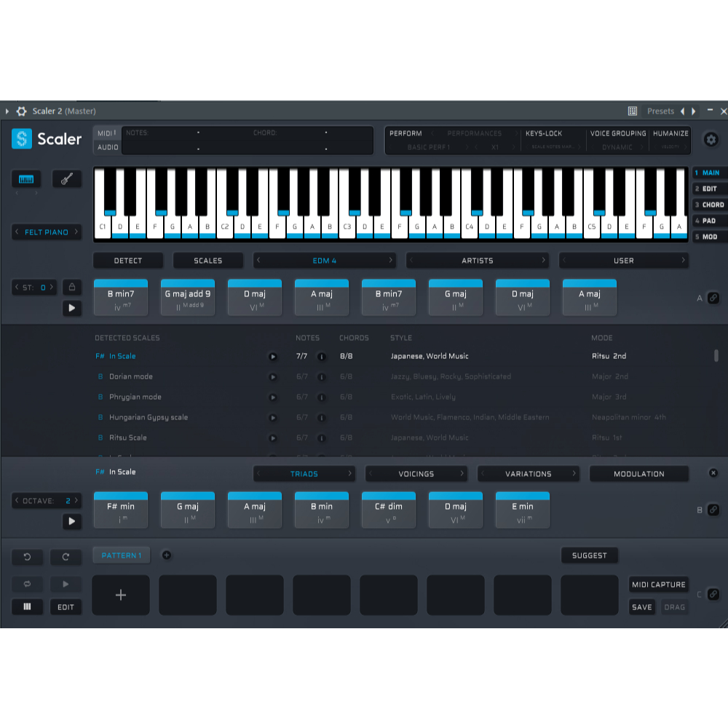Open Scaler settings gear icon
This screenshot has height=728, width=728.
click(x=711, y=140)
